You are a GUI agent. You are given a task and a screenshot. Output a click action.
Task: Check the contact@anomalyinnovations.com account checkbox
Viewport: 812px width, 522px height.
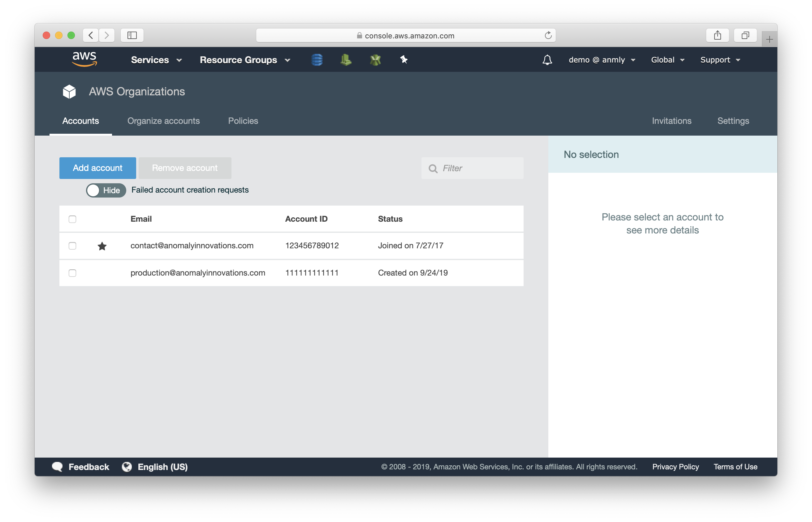click(72, 245)
